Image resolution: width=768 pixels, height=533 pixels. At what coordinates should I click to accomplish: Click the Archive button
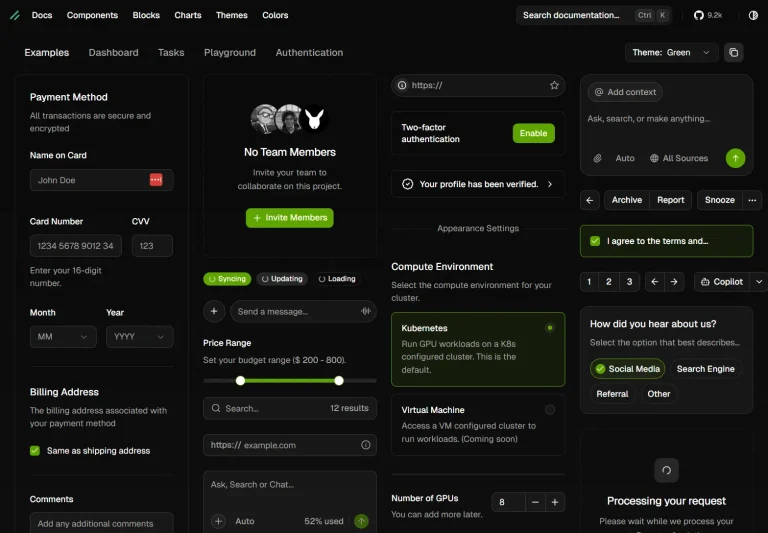(x=627, y=200)
